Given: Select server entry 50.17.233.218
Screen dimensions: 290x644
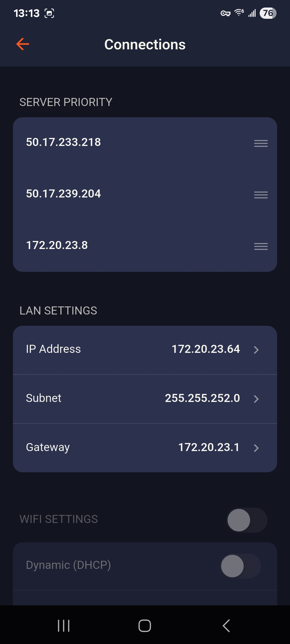Looking at the screenshot, I should (x=63, y=142).
